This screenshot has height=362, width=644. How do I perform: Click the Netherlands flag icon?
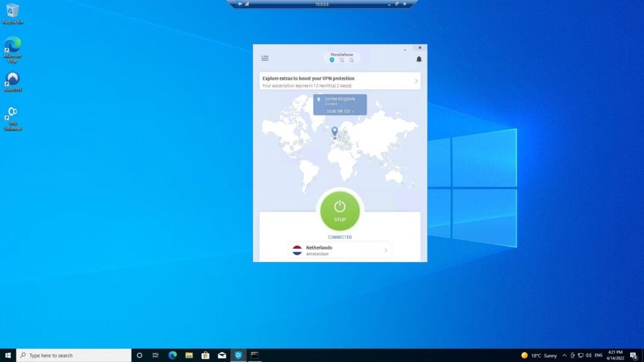pos(297,250)
